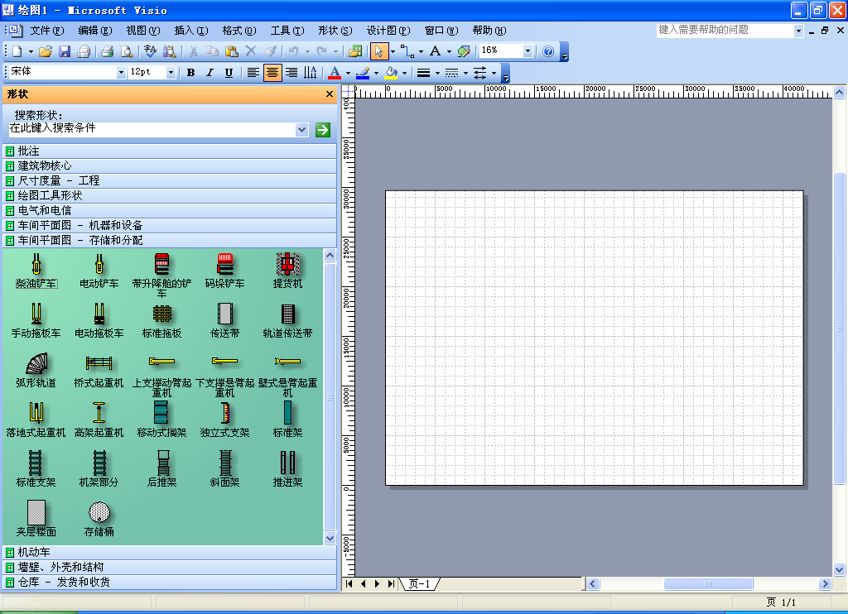Open the 编辑 menu
Viewport: 848px width, 614px height.
coord(95,31)
